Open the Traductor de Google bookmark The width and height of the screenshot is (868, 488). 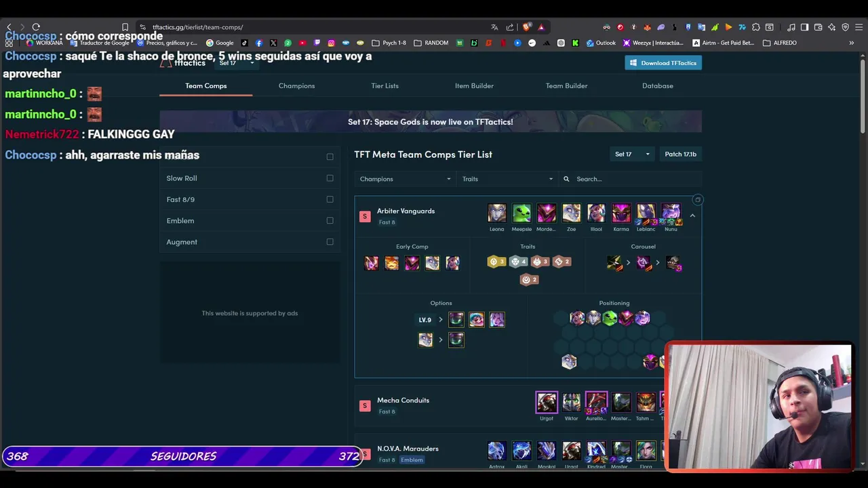click(x=100, y=43)
